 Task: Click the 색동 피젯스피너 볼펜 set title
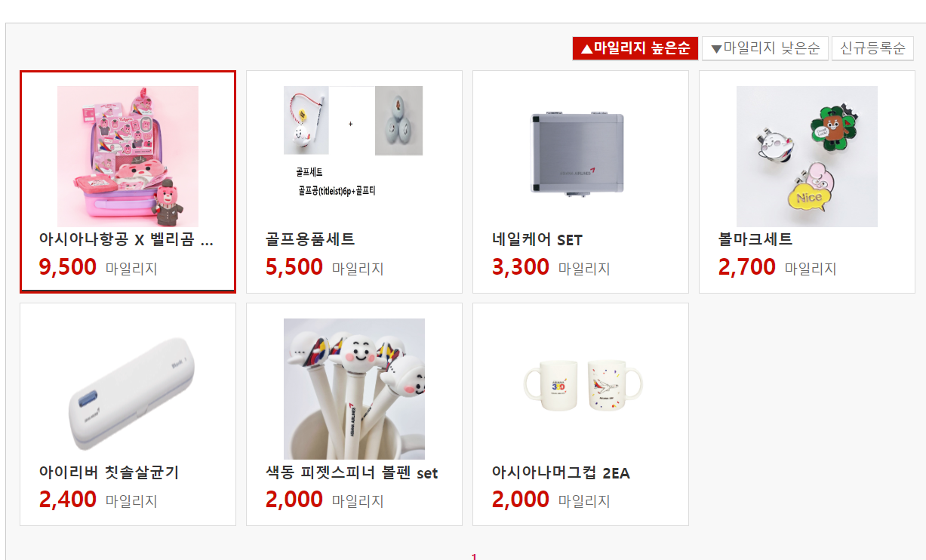click(x=352, y=472)
